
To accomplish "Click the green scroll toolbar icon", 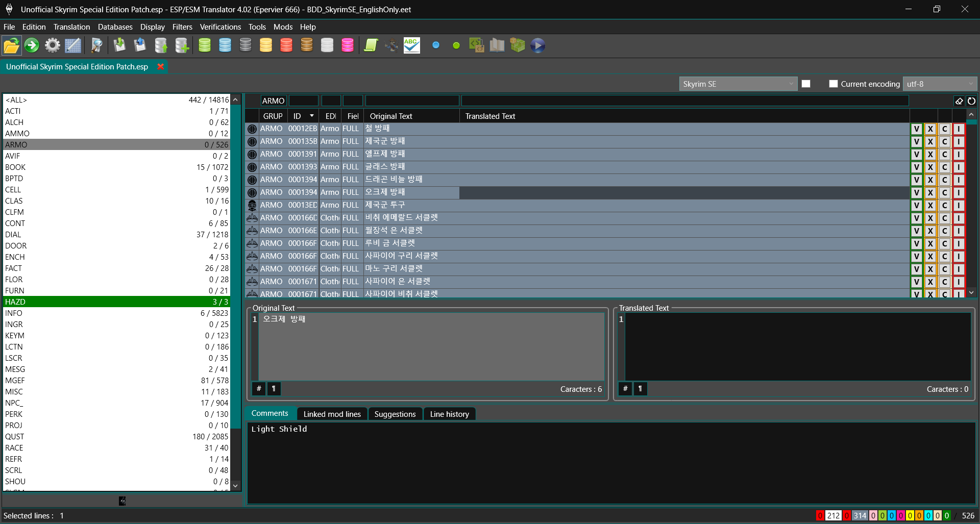I will tap(371, 45).
